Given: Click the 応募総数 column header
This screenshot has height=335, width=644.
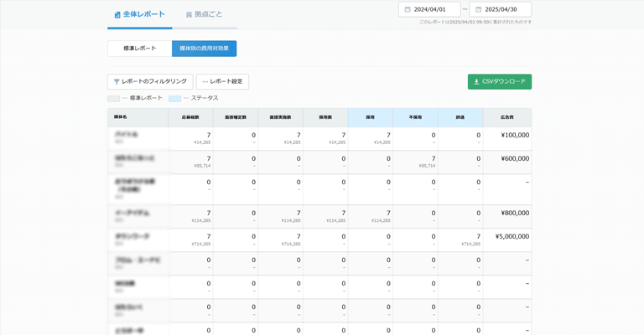Looking at the screenshot, I should click(190, 117).
